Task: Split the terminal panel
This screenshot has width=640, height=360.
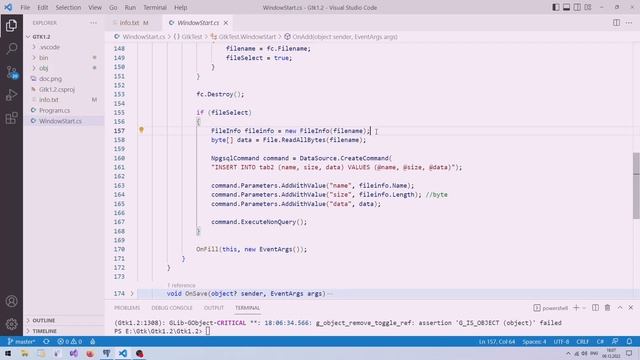Action: pos(596,308)
